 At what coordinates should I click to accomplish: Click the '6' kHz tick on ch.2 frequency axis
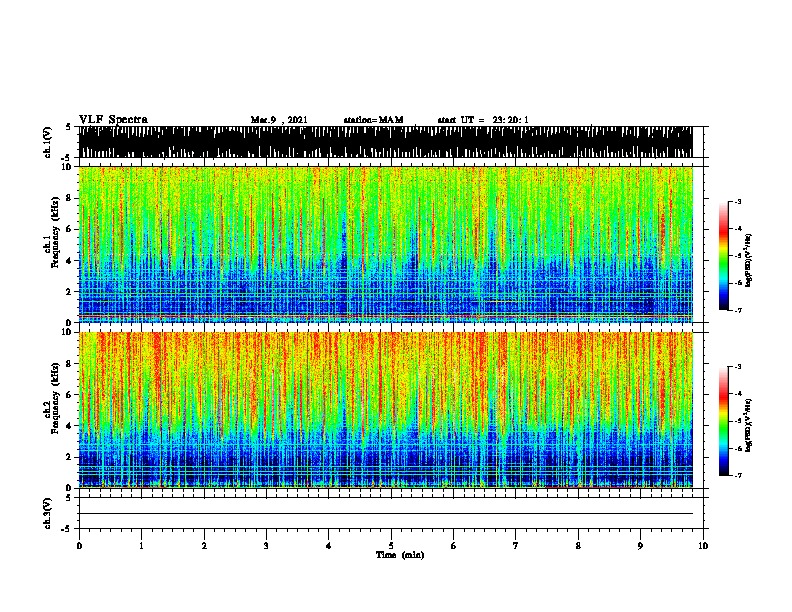[70, 394]
